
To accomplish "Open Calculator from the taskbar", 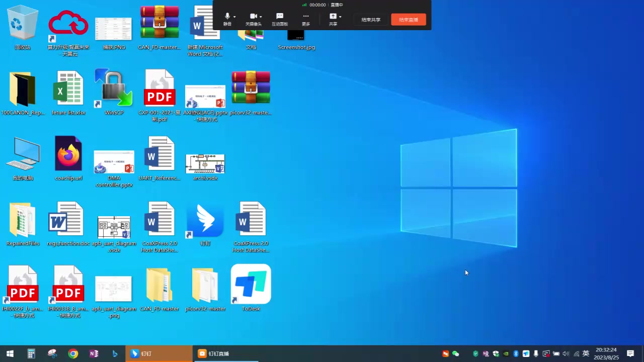I will coord(31,353).
